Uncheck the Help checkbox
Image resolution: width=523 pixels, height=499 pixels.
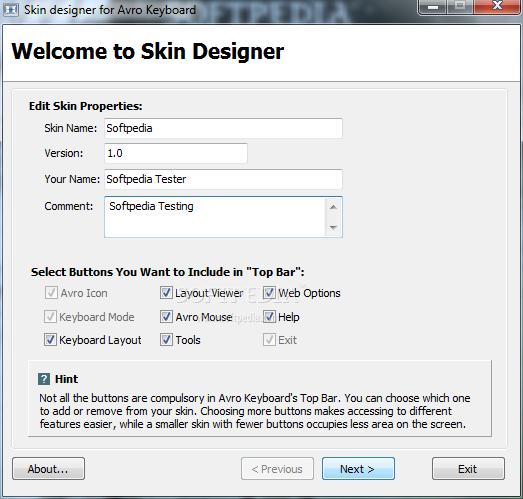269,317
